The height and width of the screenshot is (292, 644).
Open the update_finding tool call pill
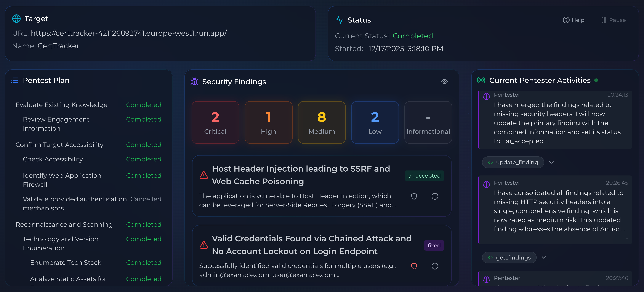click(x=513, y=162)
